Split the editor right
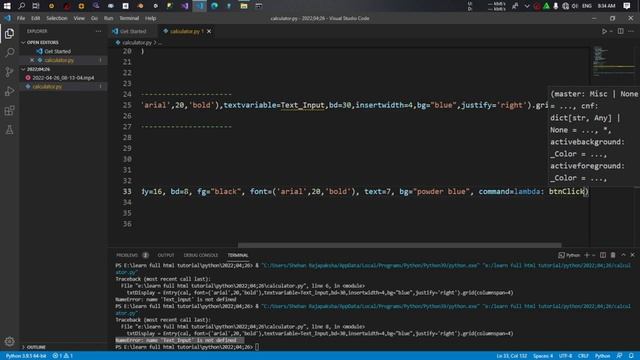Viewport: 640px width, 360px height. (620, 31)
